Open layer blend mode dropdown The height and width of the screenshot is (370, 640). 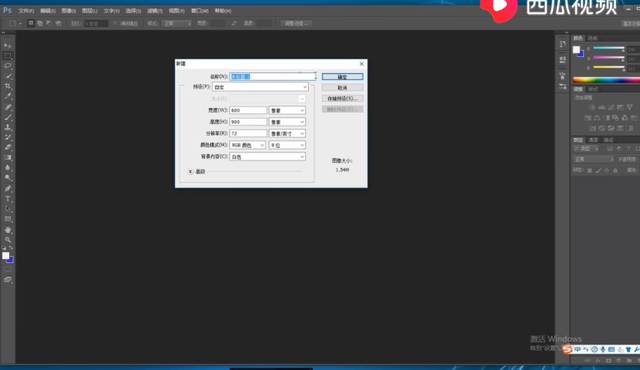click(593, 159)
